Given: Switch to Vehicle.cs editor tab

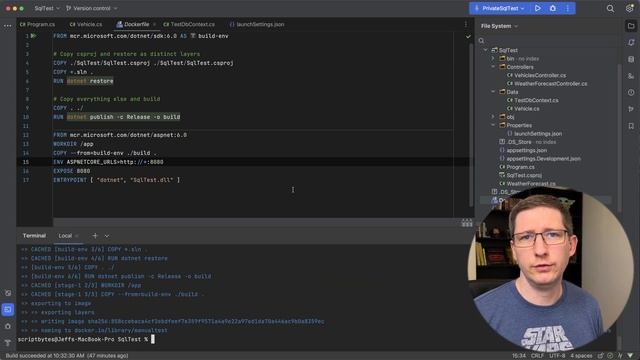Looking at the screenshot, I should pyautogui.click(x=86, y=24).
